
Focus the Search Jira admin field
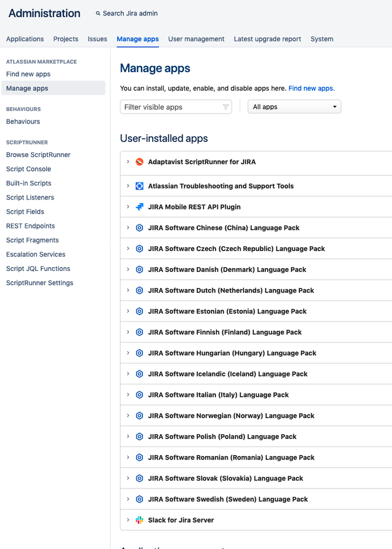(x=130, y=13)
